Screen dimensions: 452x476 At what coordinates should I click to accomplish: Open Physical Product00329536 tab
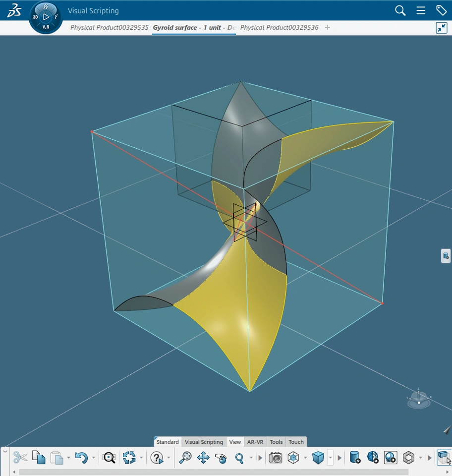point(279,28)
